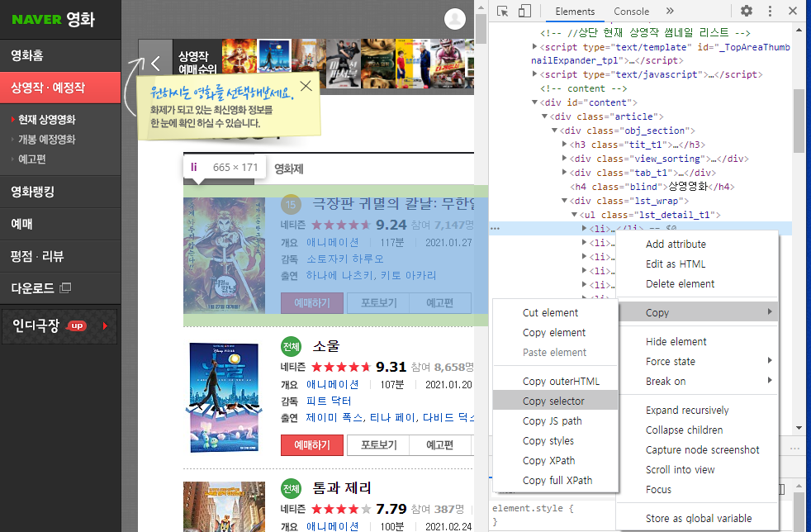The width and height of the screenshot is (811, 532).
Task: Select Scroll into view
Action: click(x=697, y=469)
